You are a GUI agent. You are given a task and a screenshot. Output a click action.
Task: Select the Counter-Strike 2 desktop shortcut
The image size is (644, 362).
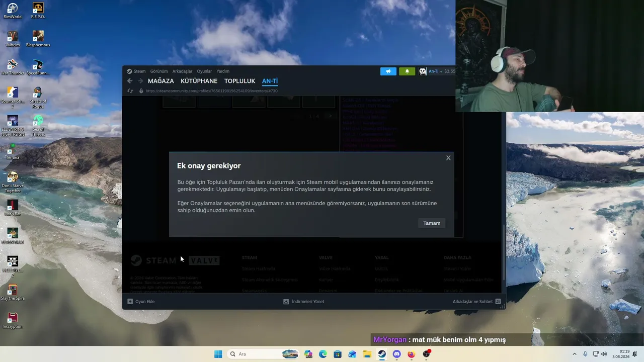pyautogui.click(x=13, y=98)
